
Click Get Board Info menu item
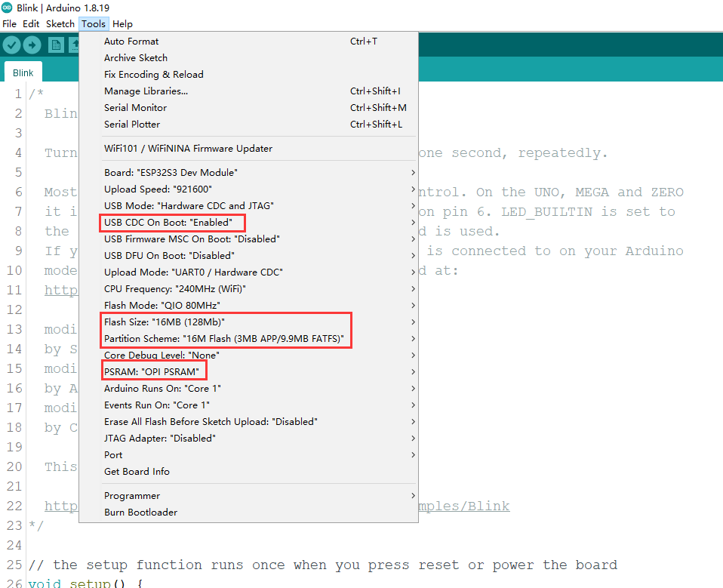point(137,472)
